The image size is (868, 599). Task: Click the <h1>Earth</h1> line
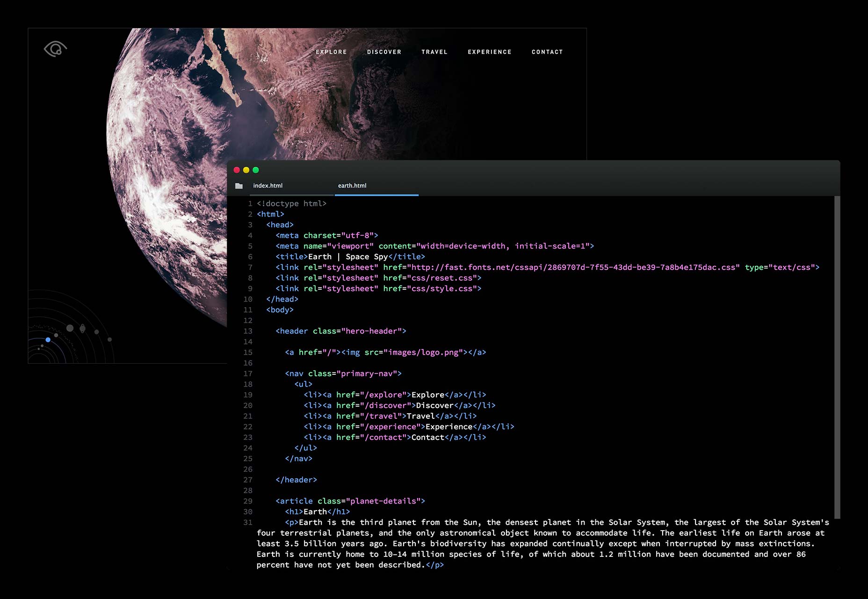pyautogui.click(x=318, y=512)
